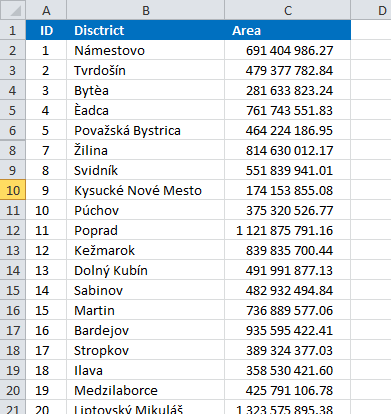Select area value 551 839 941.01
The width and height of the screenshot is (391, 414).
288,170
